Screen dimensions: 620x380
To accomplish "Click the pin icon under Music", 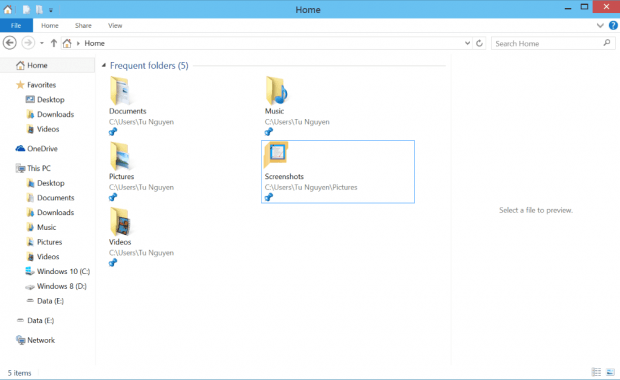I will click(269, 132).
